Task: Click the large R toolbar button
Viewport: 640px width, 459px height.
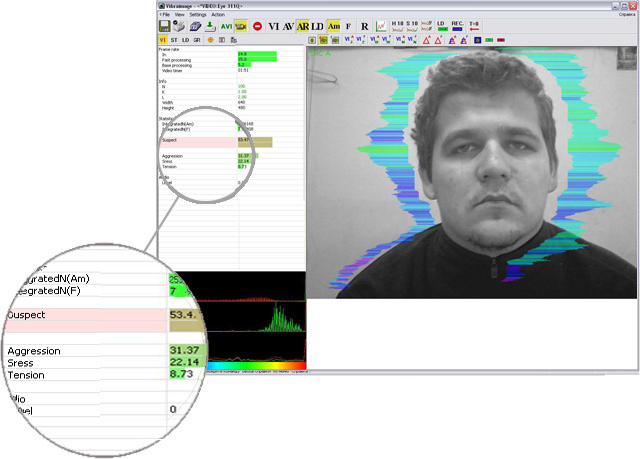Action: tap(364, 27)
